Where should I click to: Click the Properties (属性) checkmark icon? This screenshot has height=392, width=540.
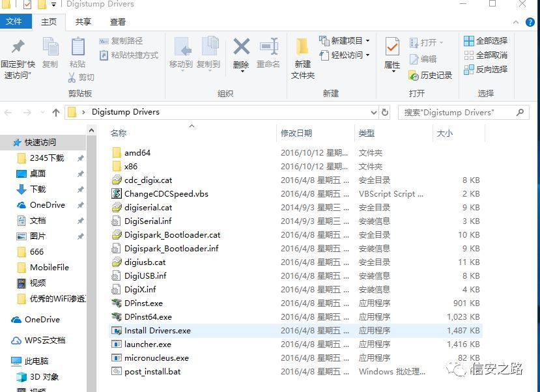click(x=392, y=46)
